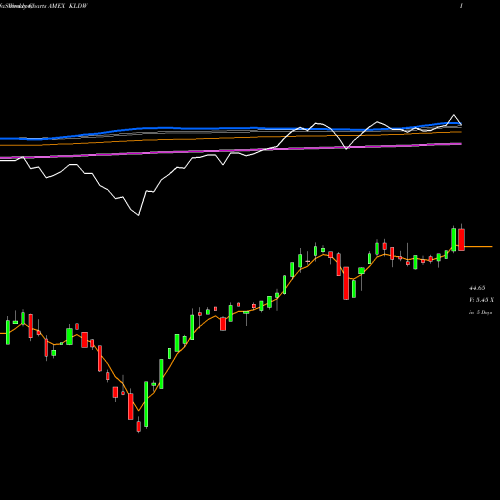The width and height of the screenshot is (500, 500).
Task: Click the AMEX exchange label in the header
Action: 56,6
